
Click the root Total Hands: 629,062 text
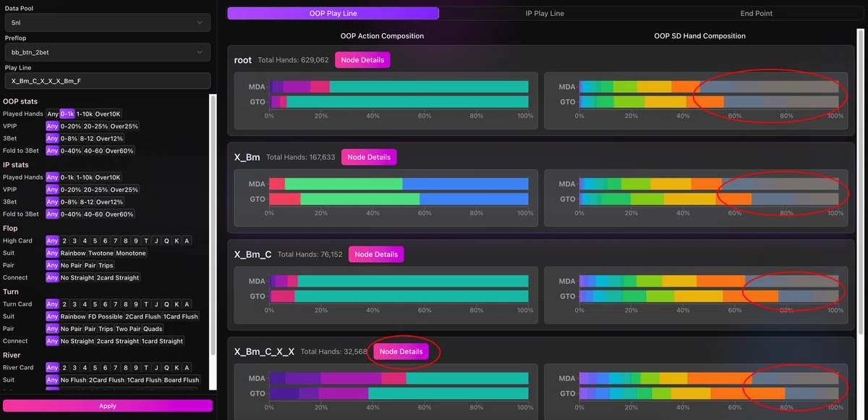(x=293, y=60)
